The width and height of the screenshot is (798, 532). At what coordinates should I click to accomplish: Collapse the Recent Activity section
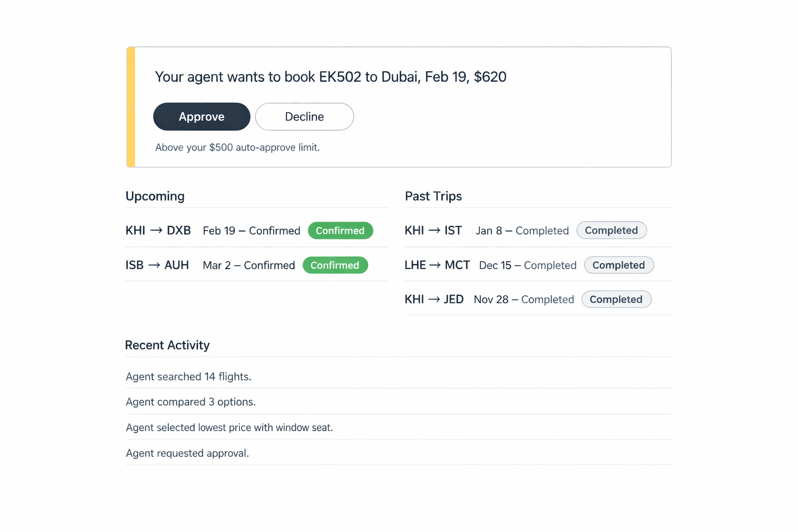pyautogui.click(x=167, y=345)
